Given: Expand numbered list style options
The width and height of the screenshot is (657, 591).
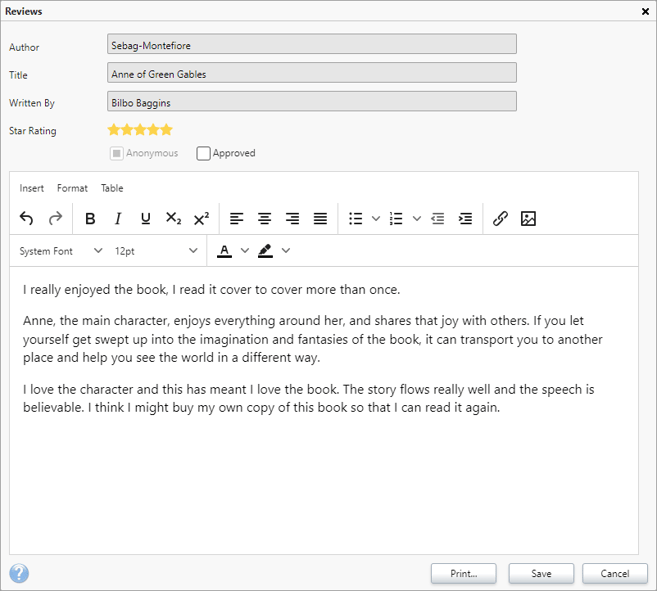Looking at the screenshot, I should coord(416,218).
